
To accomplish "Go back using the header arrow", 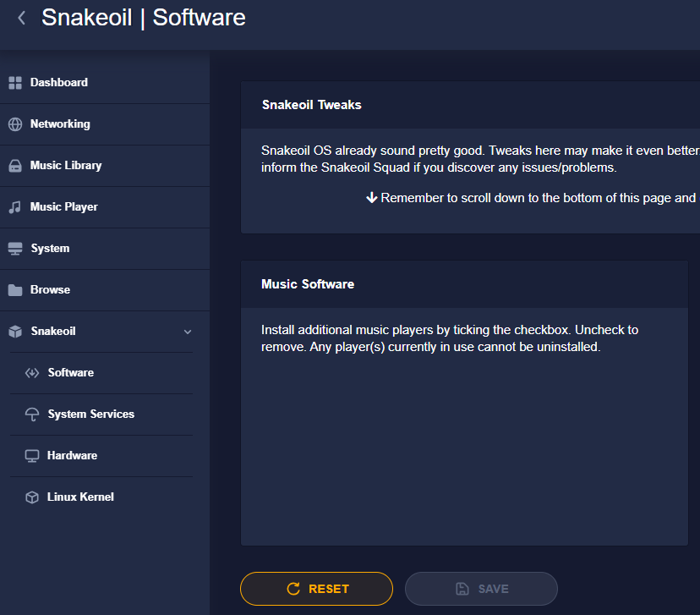I will click(x=21, y=18).
